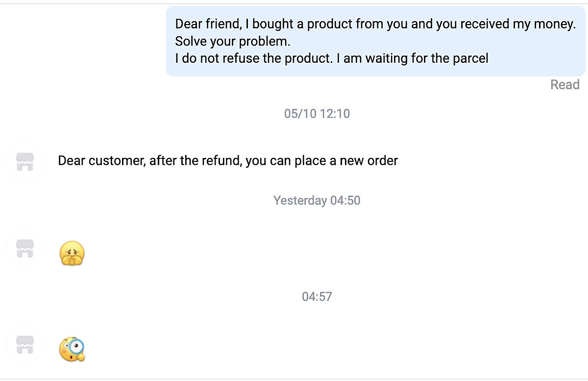
Task: Click the 04:57 timestamp
Action: point(317,297)
